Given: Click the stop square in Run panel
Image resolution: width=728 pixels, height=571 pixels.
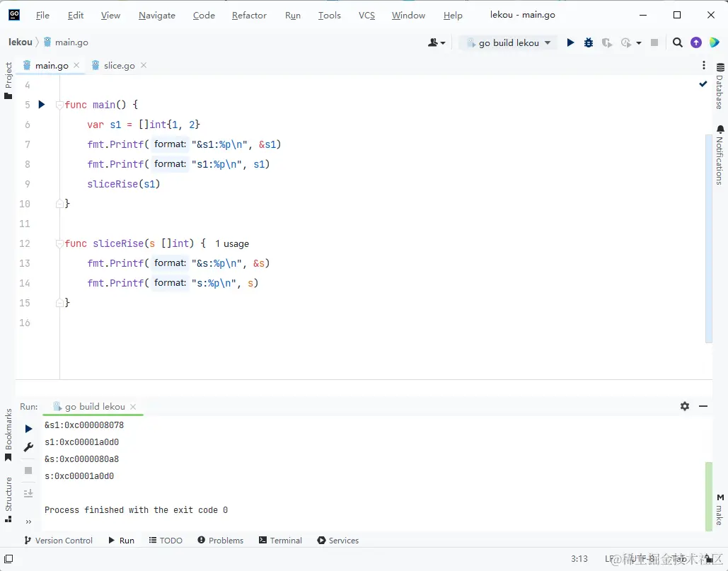Looking at the screenshot, I should coord(28,471).
